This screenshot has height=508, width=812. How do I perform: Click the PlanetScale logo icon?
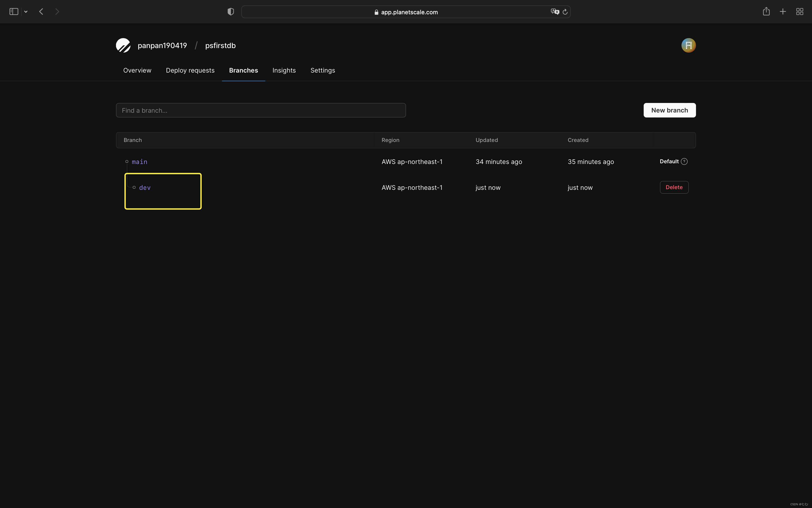point(123,45)
